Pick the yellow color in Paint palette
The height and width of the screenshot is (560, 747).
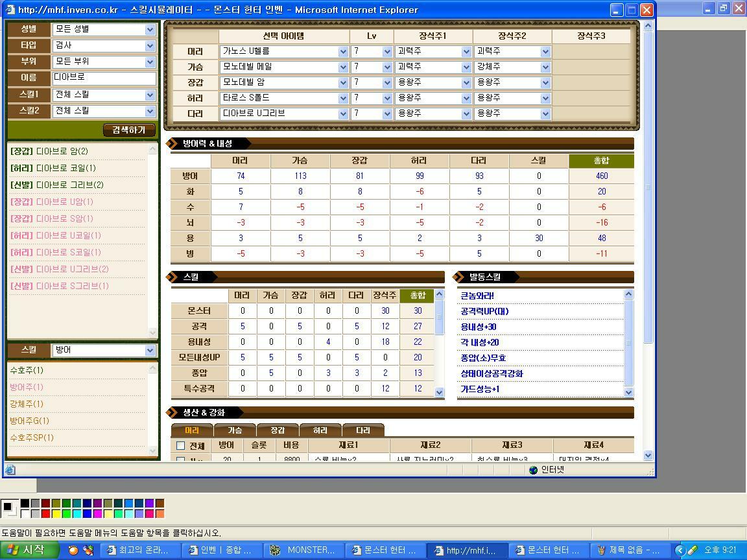click(x=56, y=514)
